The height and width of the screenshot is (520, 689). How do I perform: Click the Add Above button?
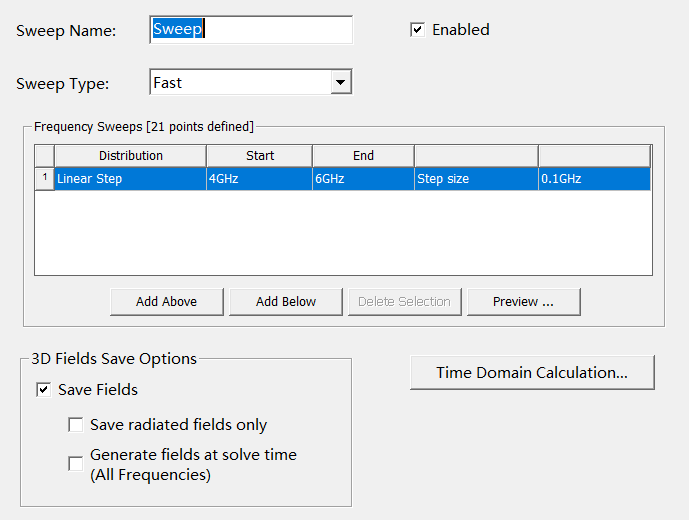pos(167,302)
